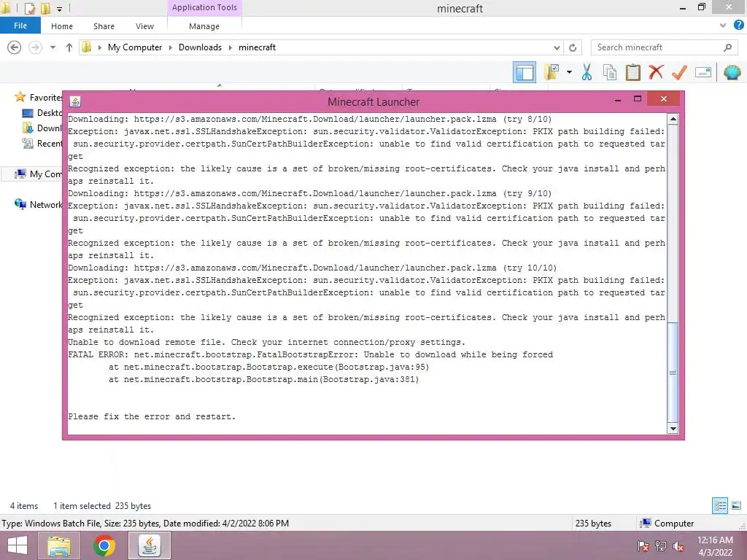Open Action Center flag tray icon

pos(643,545)
